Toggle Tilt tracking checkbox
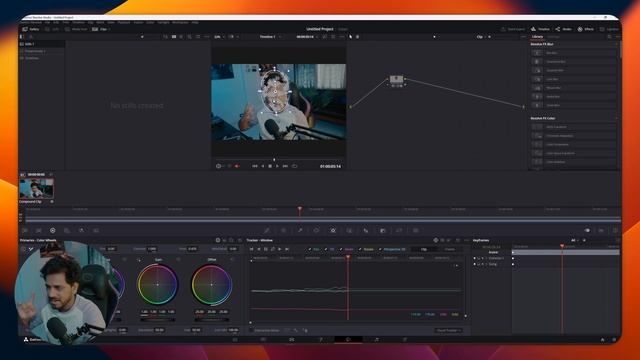Screen dimensions: 640x360 [x=326, y=249]
